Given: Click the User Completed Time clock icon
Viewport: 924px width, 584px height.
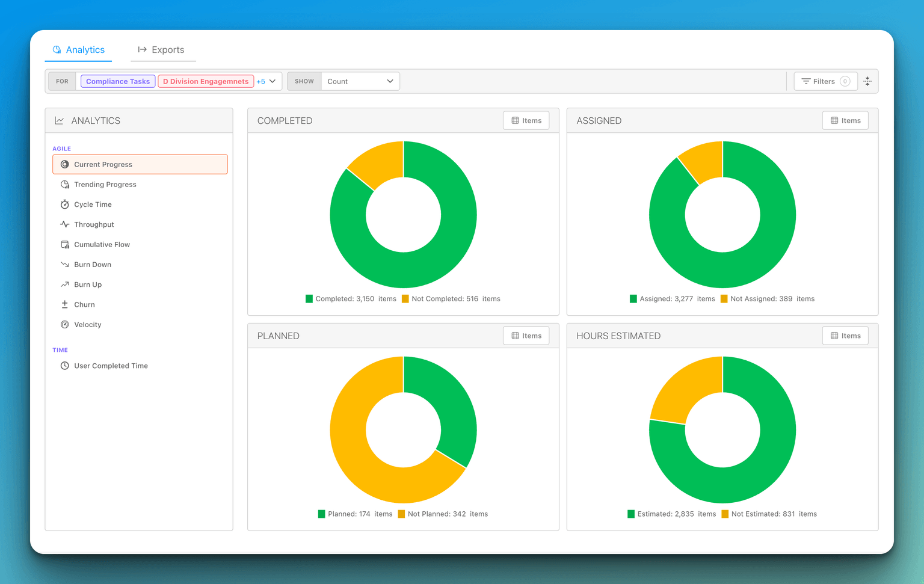Looking at the screenshot, I should coord(64,366).
